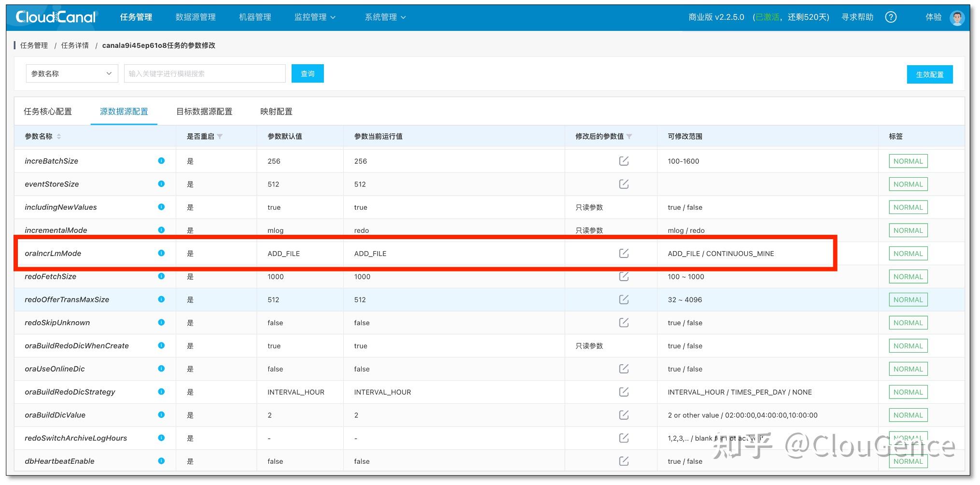Open the filter icon on 修改后的参数值 column

click(630, 136)
